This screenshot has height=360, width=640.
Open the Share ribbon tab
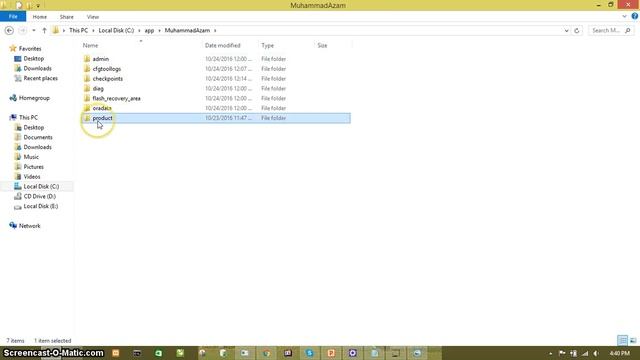pos(67,17)
